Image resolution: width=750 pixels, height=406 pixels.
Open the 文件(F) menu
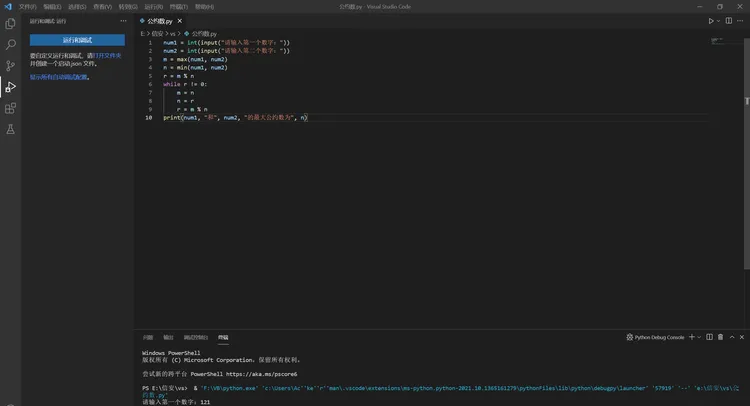pyautogui.click(x=27, y=7)
